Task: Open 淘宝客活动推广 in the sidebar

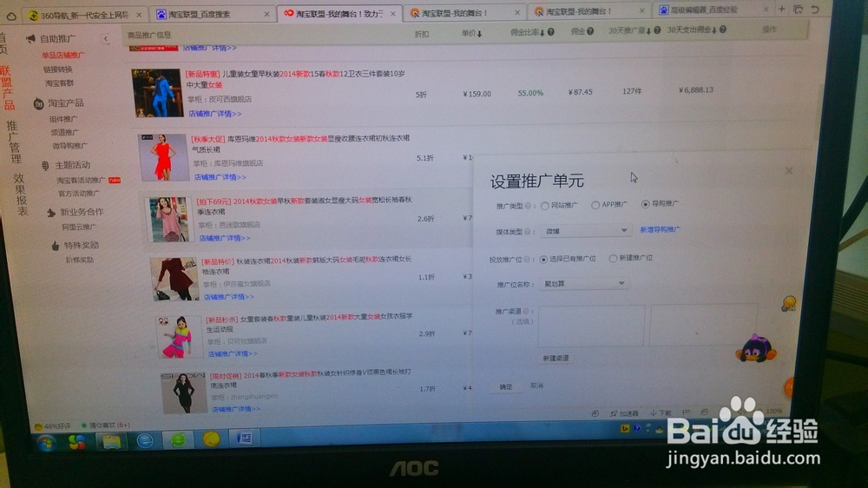Action: pyautogui.click(x=80, y=180)
